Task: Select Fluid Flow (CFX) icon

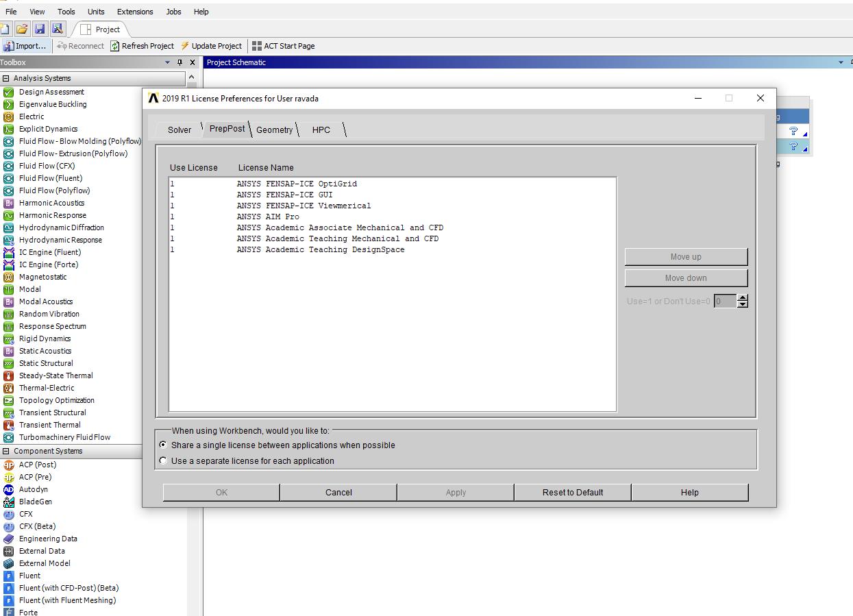Action: 8,166
